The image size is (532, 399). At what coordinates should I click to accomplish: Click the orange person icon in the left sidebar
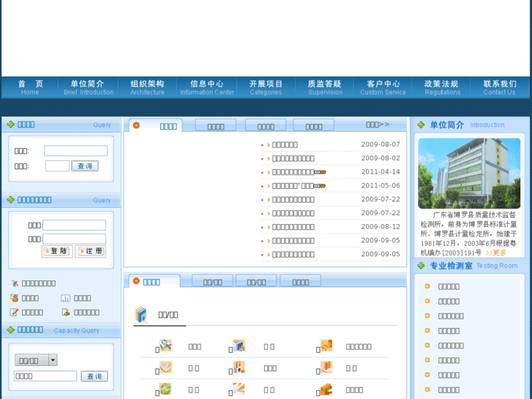point(14,298)
